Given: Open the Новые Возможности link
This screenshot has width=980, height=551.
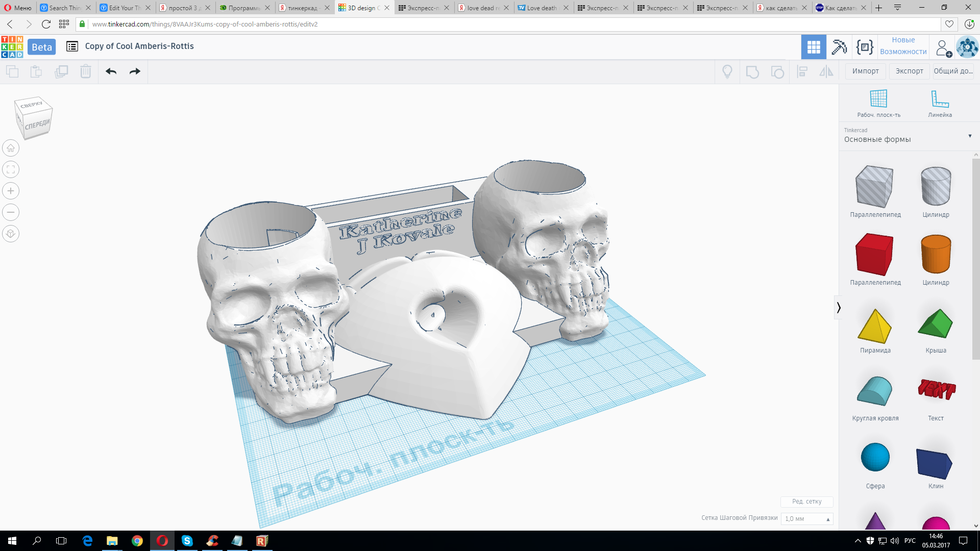Looking at the screenshot, I should (903, 46).
